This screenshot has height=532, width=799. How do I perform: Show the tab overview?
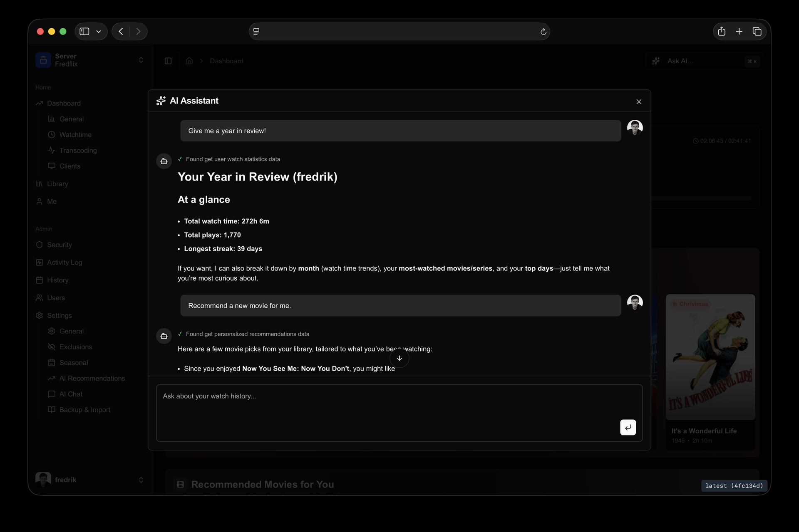click(x=757, y=32)
